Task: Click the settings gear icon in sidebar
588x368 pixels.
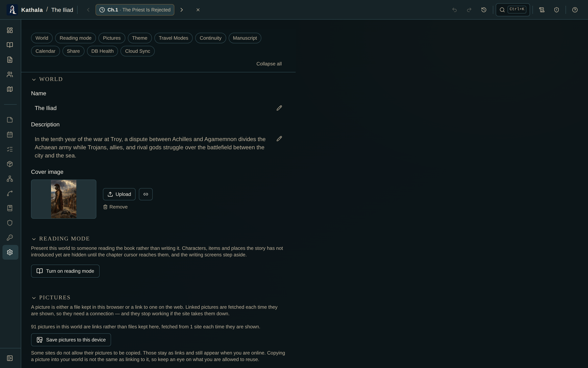Action: coord(10,252)
